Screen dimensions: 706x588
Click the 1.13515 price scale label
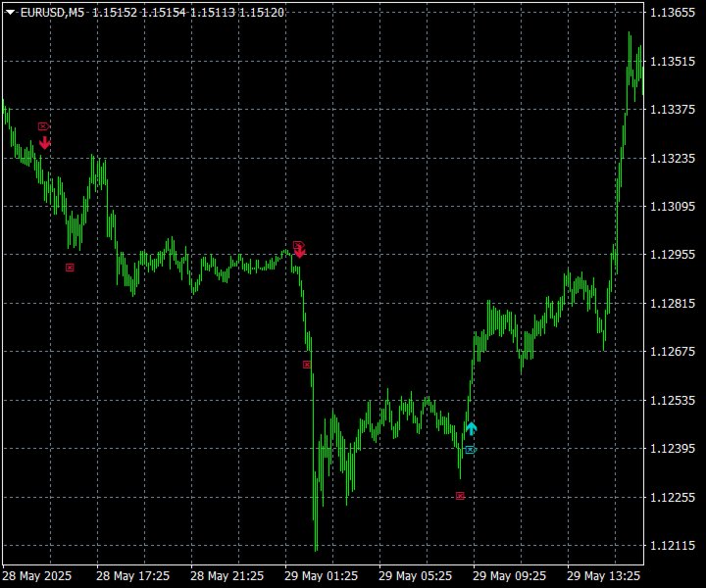(x=673, y=62)
